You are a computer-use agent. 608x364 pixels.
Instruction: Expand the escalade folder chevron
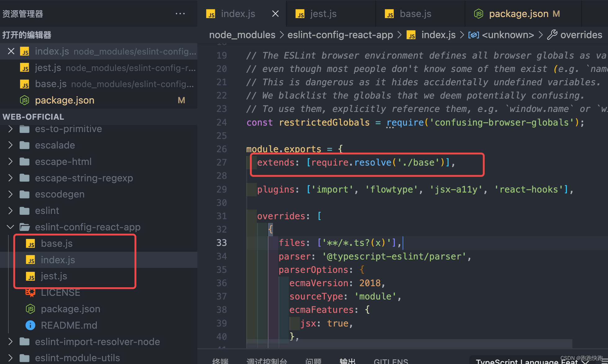pyautogui.click(x=11, y=145)
